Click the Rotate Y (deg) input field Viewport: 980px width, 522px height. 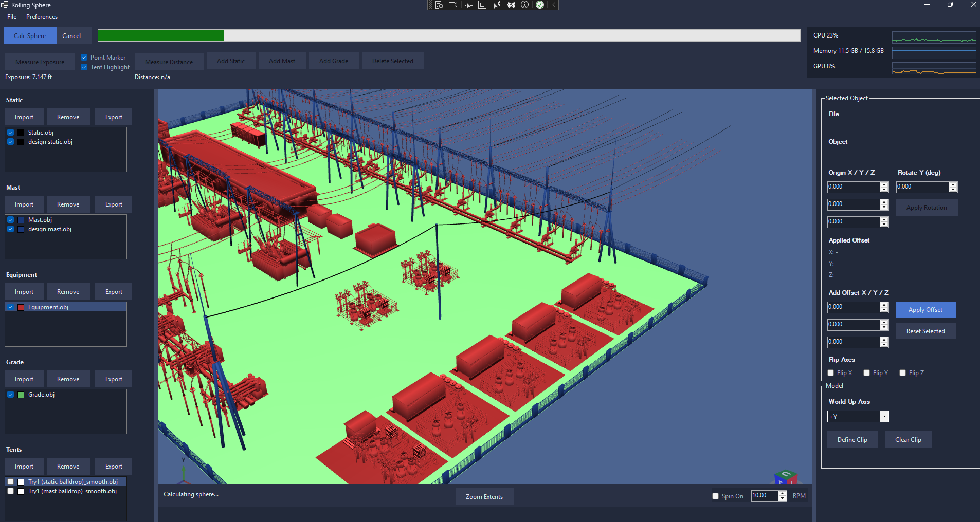(x=922, y=187)
